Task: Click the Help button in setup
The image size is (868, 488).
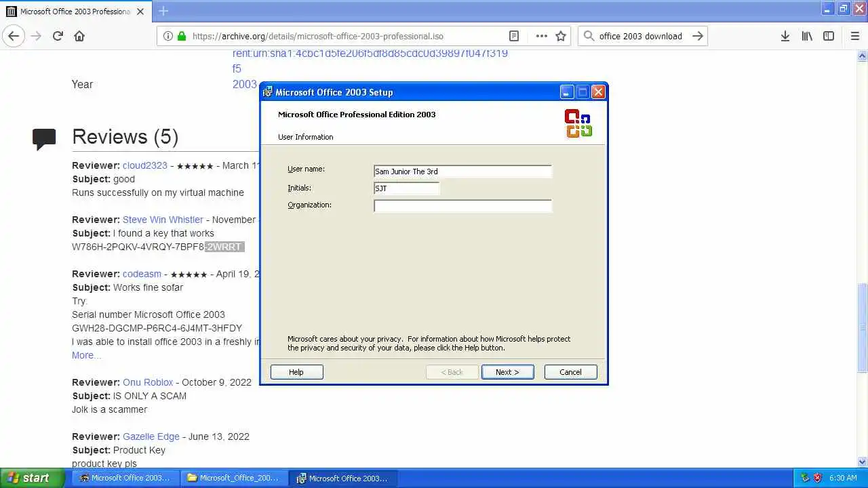Action: 296,372
